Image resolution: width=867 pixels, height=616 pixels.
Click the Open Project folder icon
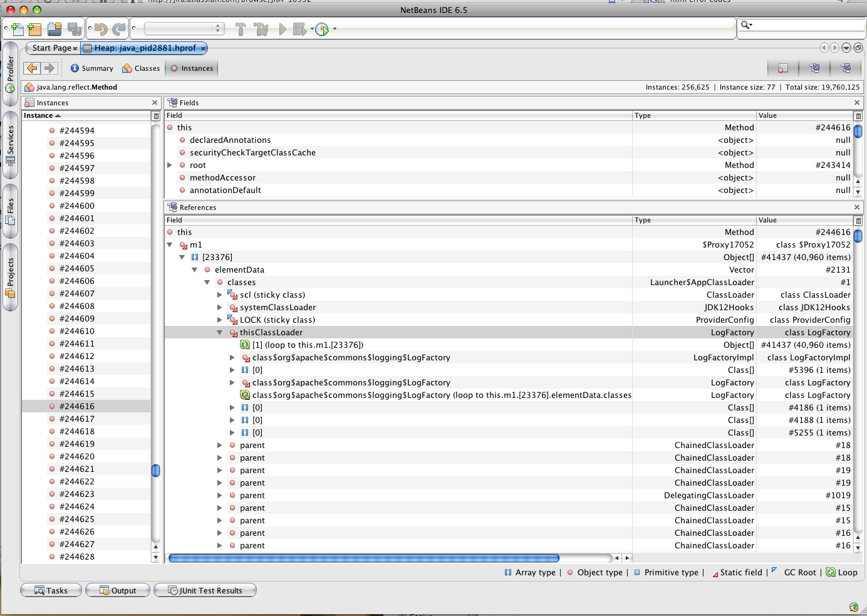[55, 29]
